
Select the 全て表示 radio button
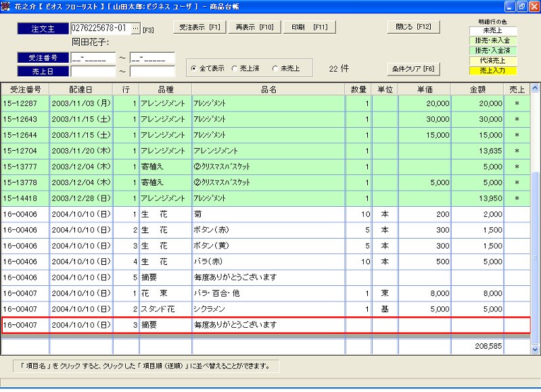click(x=193, y=68)
